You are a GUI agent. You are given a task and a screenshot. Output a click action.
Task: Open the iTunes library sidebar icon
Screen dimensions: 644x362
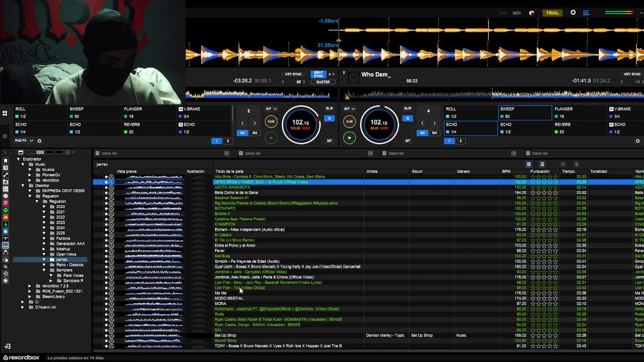[6, 196]
